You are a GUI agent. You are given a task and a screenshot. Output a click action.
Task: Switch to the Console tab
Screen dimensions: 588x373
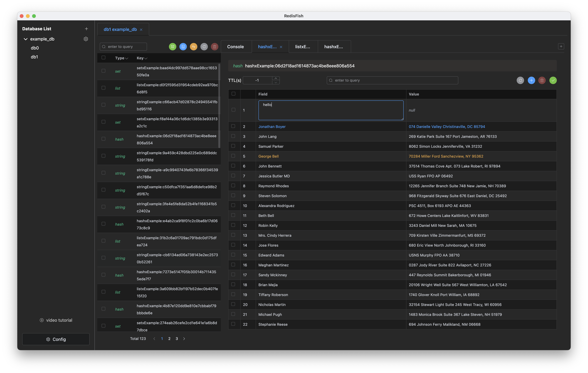[x=235, y=47]
